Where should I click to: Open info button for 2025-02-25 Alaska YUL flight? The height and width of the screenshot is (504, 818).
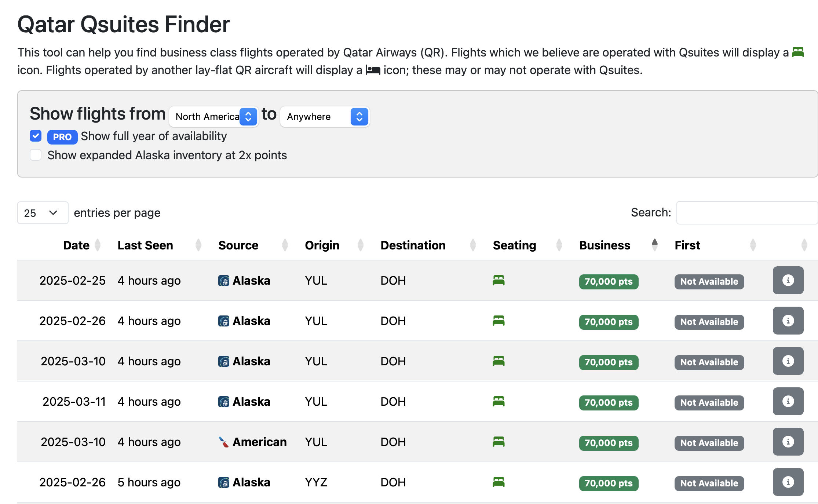[788, 280]
